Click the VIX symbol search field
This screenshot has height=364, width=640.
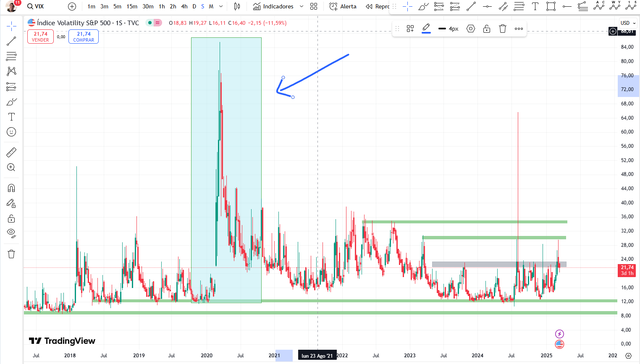[36, 6]
